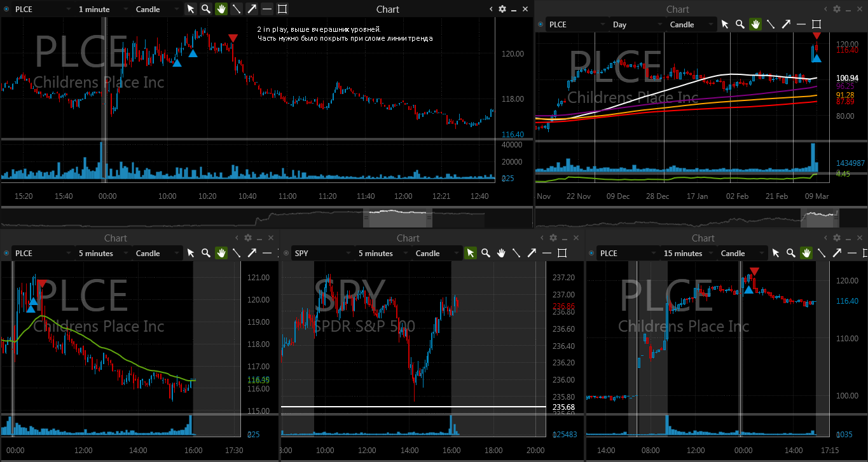Open settings gear of the SPY chart
This screenshot has width=868, height=462.
tap(553, 238)
